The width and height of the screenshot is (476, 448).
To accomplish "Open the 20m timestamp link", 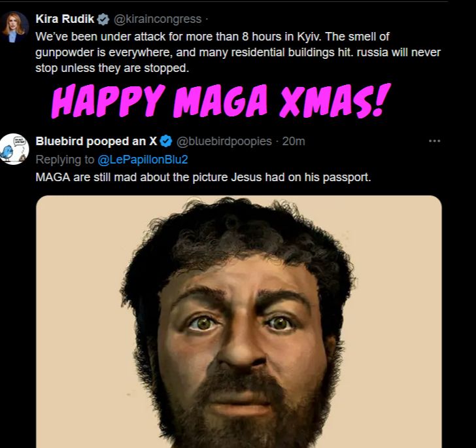I will pyautogui.click(x=294, y=141).
